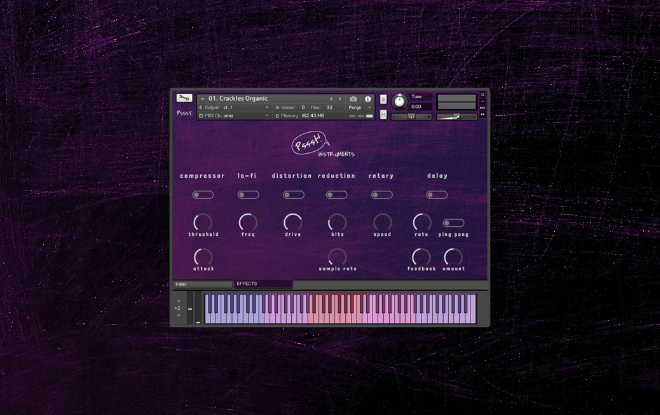The image size is (660, 415).
Task: Click the instrument name '01. Crackles Organic'
Action: pyautogui.click(x=238, y=98)
